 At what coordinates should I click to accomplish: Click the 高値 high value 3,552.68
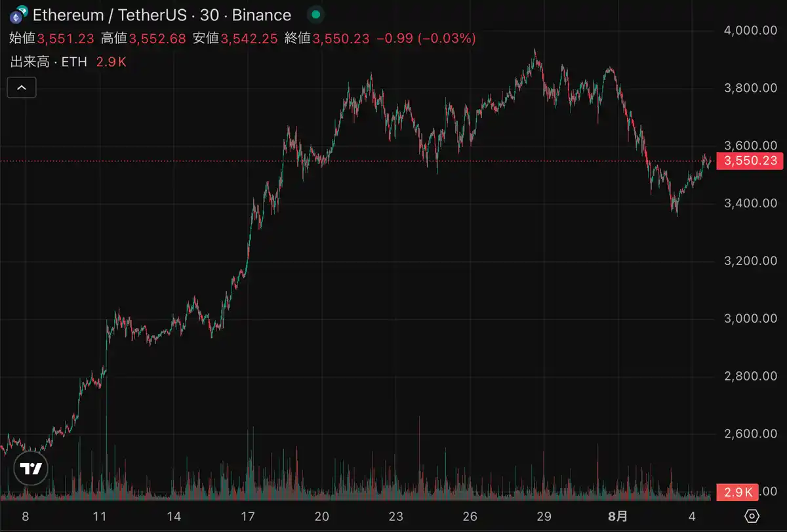(157, 39)
